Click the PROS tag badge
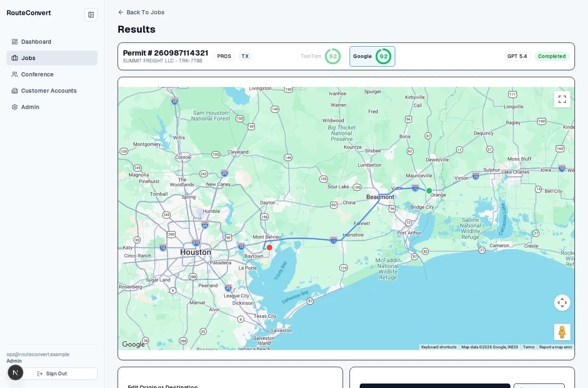 [224, 56]
